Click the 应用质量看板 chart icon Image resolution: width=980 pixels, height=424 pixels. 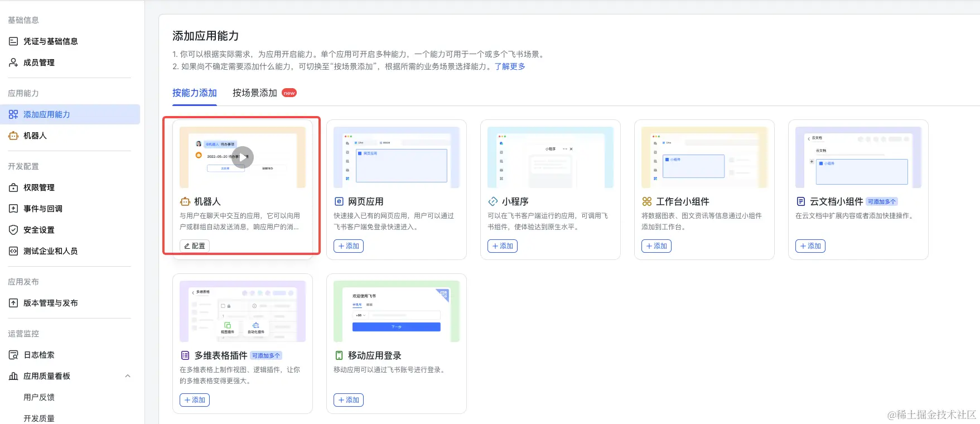tap(13, 376)
